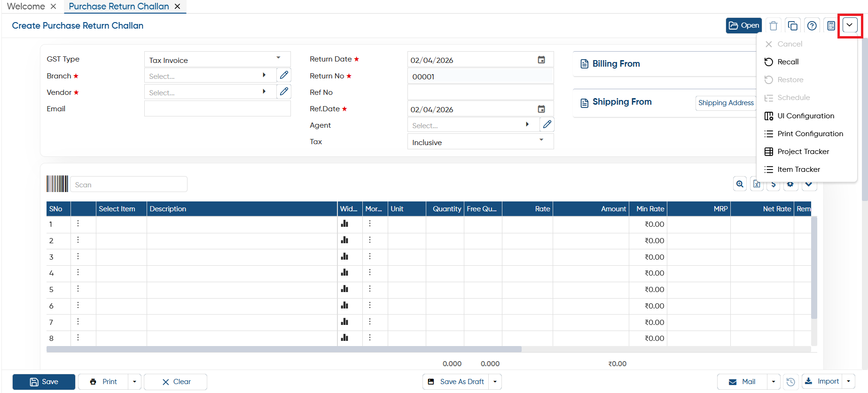This screenshot has width=868, height=393.
Task: Click the Shipping Address button
Action: (726, 103)
